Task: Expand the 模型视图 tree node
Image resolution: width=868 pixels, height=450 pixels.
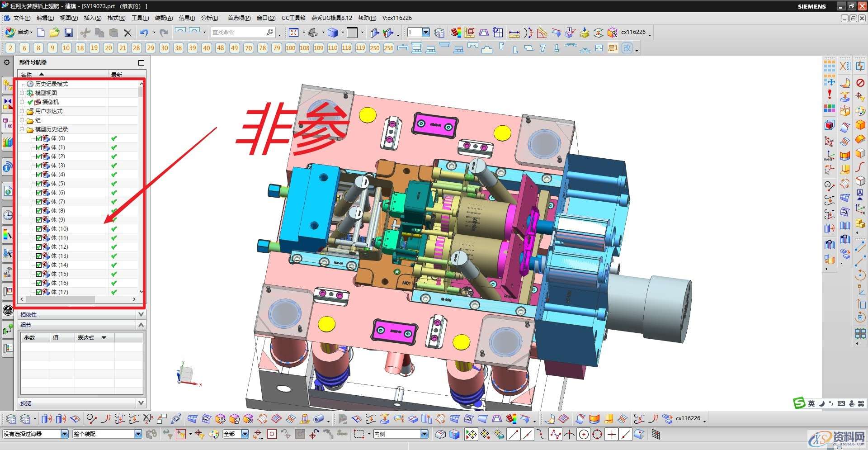Action: point(22,93)
